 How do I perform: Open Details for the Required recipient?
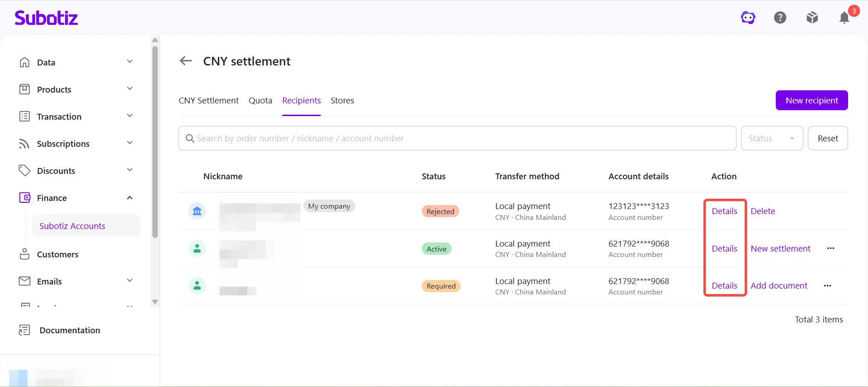tap(724, 285)
